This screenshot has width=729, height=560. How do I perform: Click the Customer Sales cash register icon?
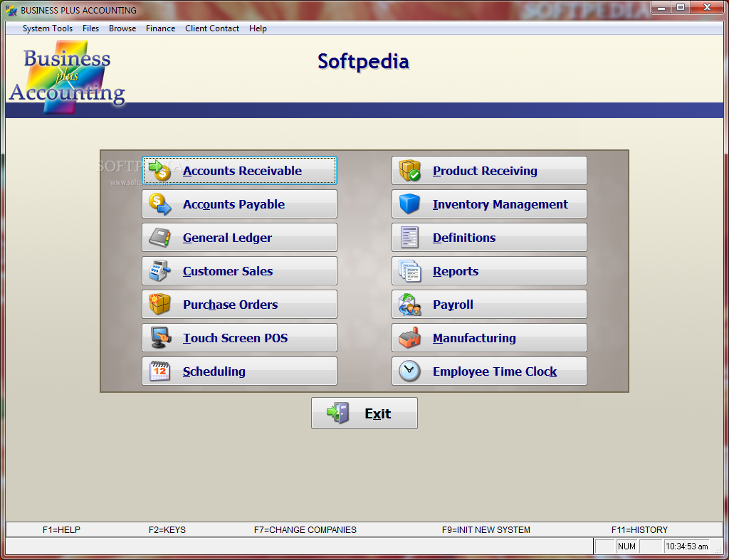[159, 271]
